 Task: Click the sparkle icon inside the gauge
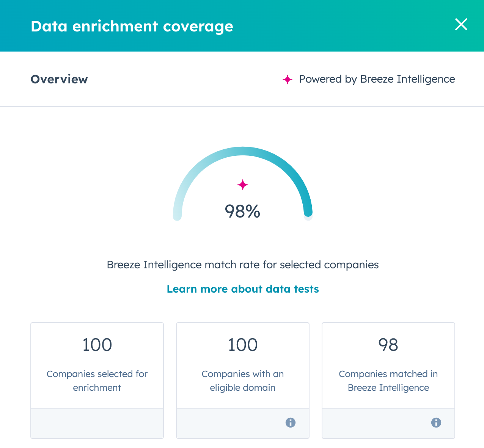click(243, 185)
